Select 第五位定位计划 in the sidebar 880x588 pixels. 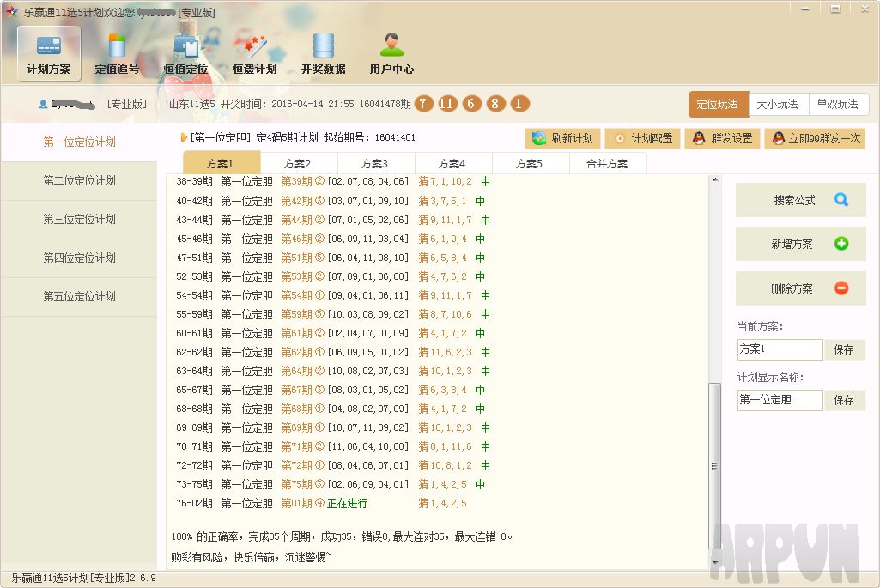click(x=79, y=297)
